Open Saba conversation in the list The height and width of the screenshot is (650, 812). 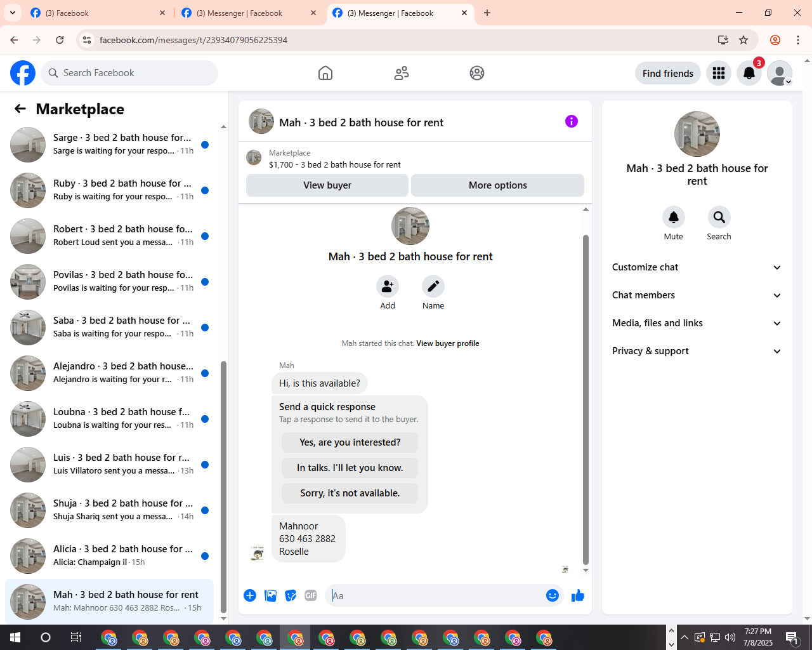tap(109, 328)
